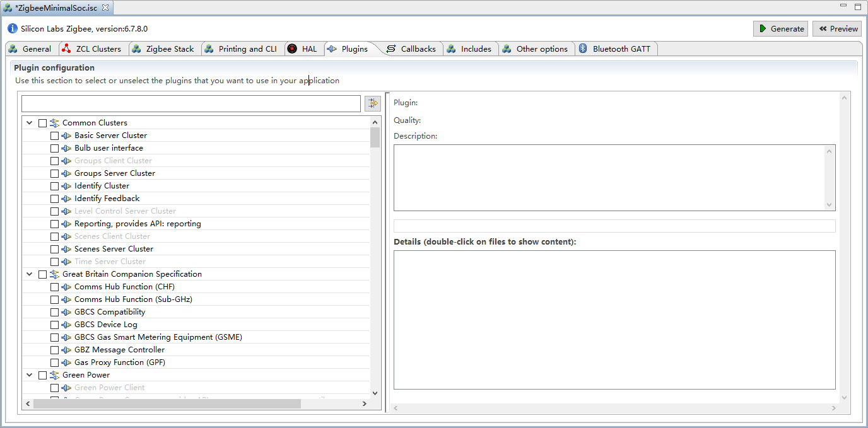
Task: Tick the Identify Feedback checkbox
Action: (x=54, y=199)
